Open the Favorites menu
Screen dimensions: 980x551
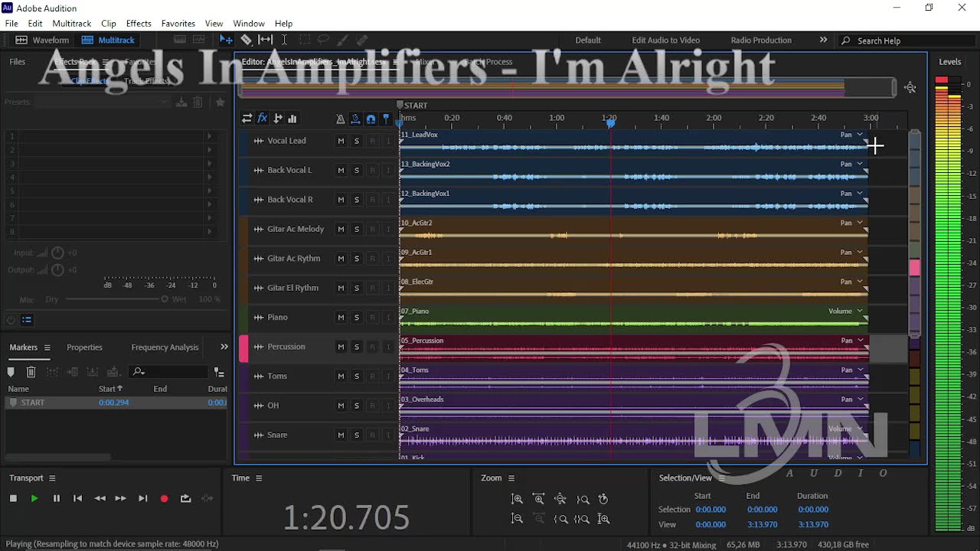tap(178, 23)
